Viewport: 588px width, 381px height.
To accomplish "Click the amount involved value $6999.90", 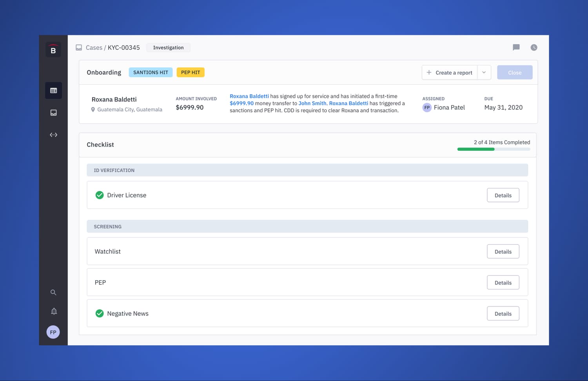I will click(190, 108).
